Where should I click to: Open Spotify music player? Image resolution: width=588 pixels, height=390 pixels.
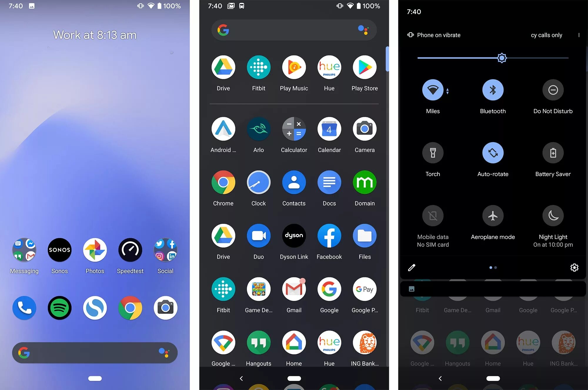[x=59, y=308]
